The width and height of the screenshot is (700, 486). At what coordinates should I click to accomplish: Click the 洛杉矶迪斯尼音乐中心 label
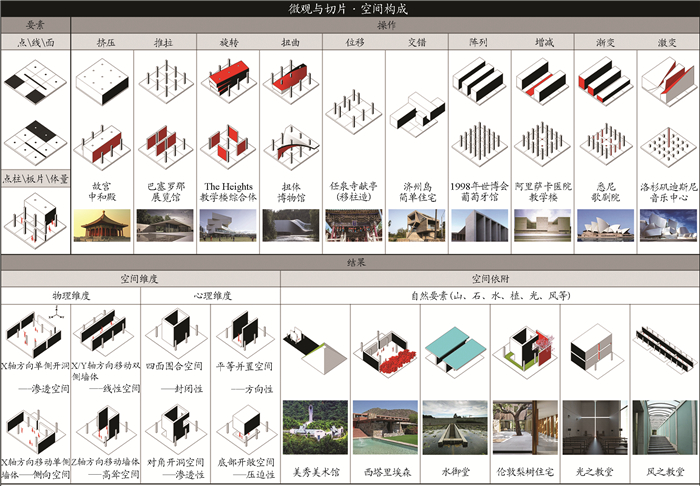666,192
